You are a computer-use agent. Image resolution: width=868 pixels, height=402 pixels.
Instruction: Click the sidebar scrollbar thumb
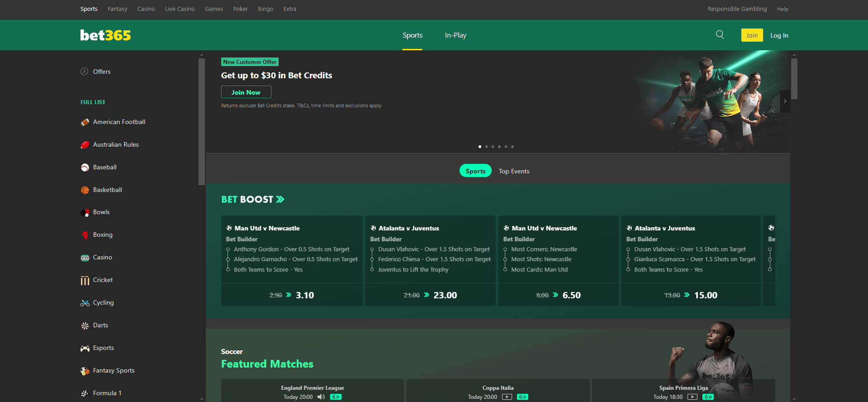coord(202,122)
